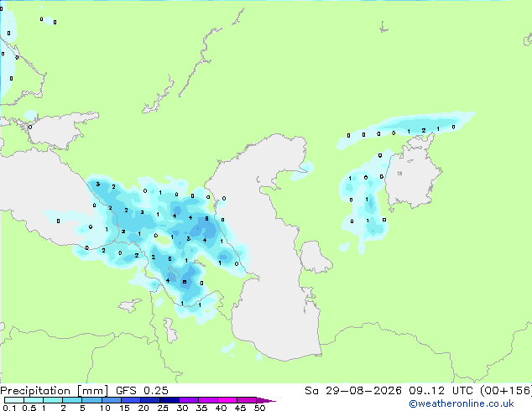Click the 25–30 mm dark blue swatch

170,400
